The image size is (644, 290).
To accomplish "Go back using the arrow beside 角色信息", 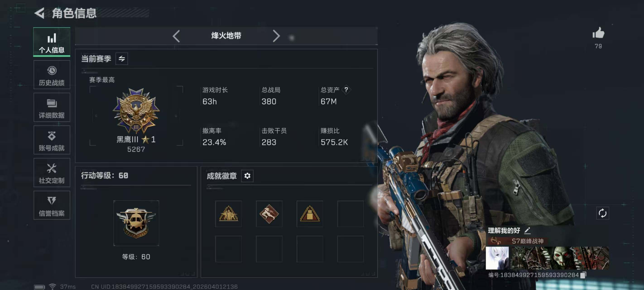I will pos(39,13).
